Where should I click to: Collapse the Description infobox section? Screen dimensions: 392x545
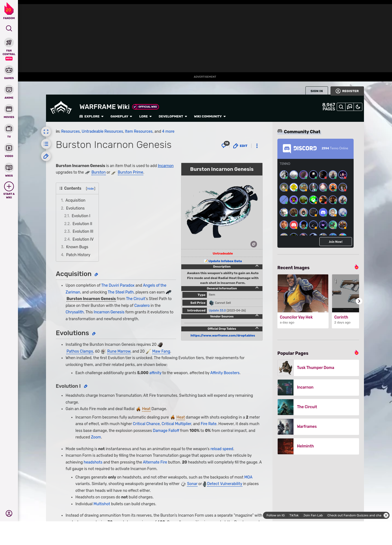point(257,266)
